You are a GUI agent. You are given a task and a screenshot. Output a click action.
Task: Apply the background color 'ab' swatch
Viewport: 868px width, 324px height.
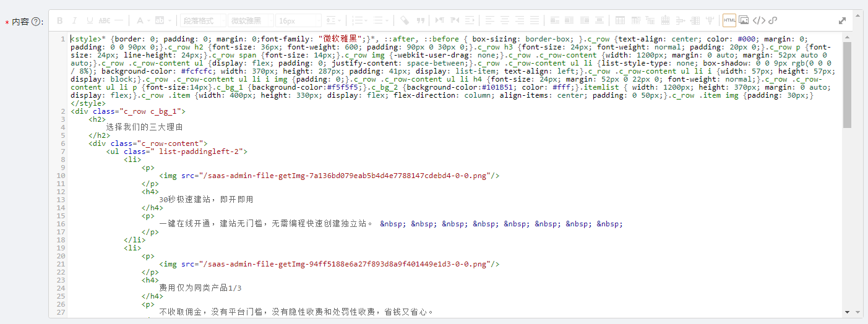(160, 20)
